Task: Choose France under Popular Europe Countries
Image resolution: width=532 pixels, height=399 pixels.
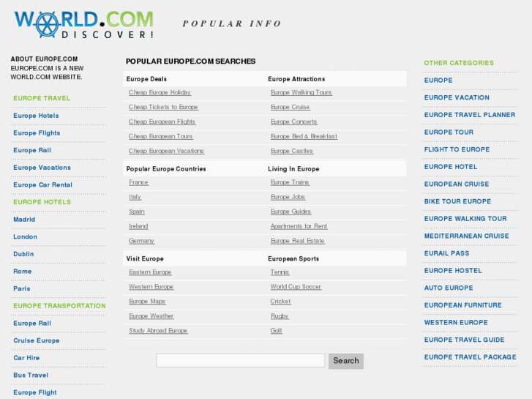Action: click(138, 182)
